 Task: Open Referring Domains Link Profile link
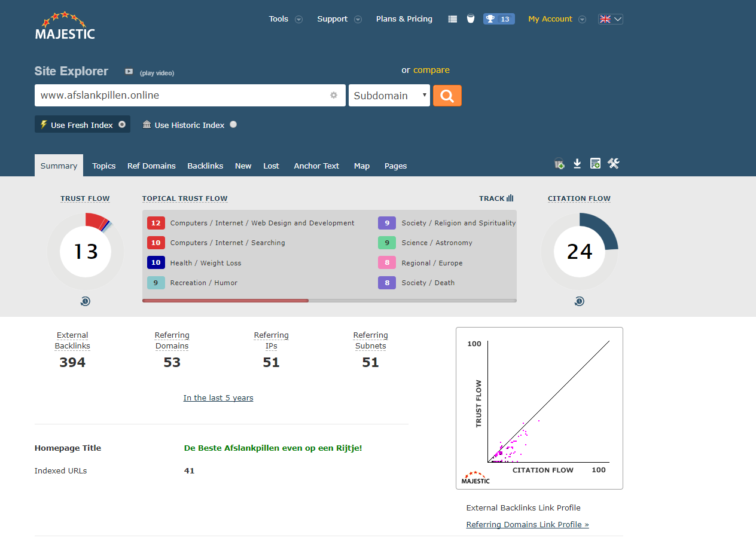[x=528, y=524]
